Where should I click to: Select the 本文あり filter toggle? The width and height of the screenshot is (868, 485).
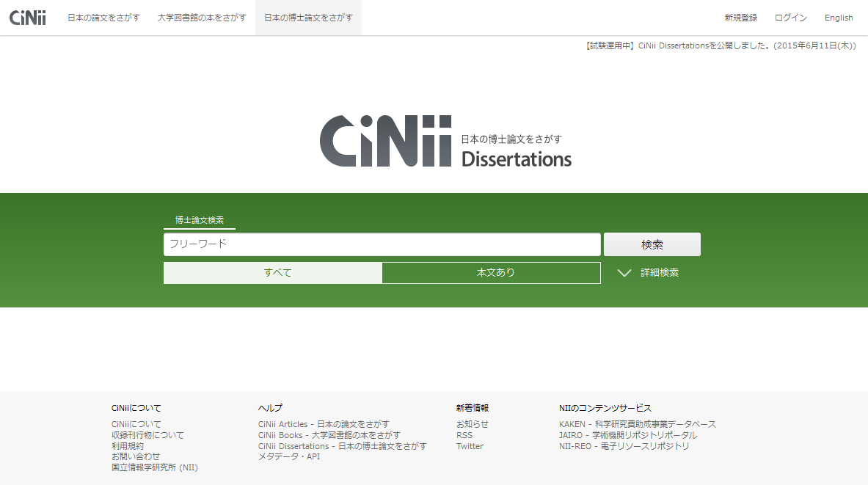click(491, 273)
